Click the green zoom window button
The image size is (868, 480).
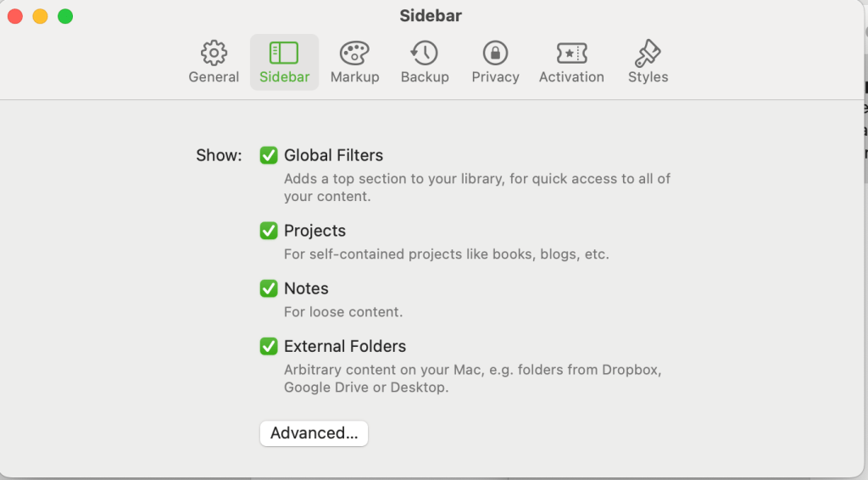65,16
